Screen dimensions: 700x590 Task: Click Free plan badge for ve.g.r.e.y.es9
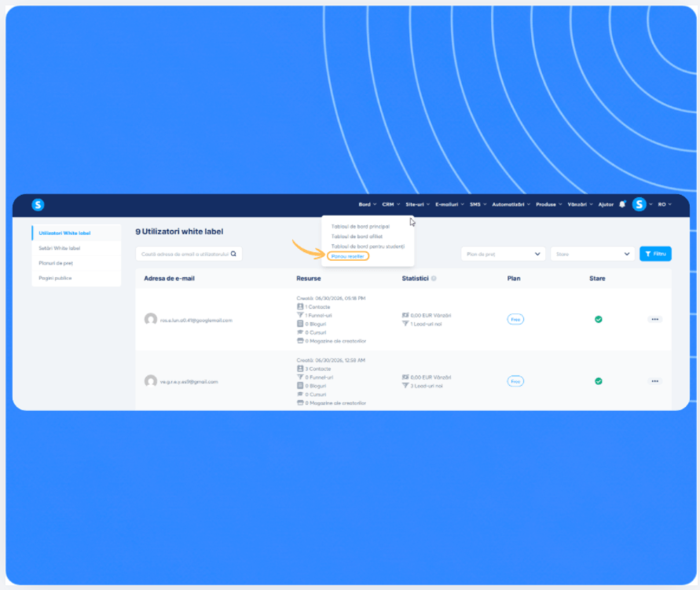click(515, 381)
